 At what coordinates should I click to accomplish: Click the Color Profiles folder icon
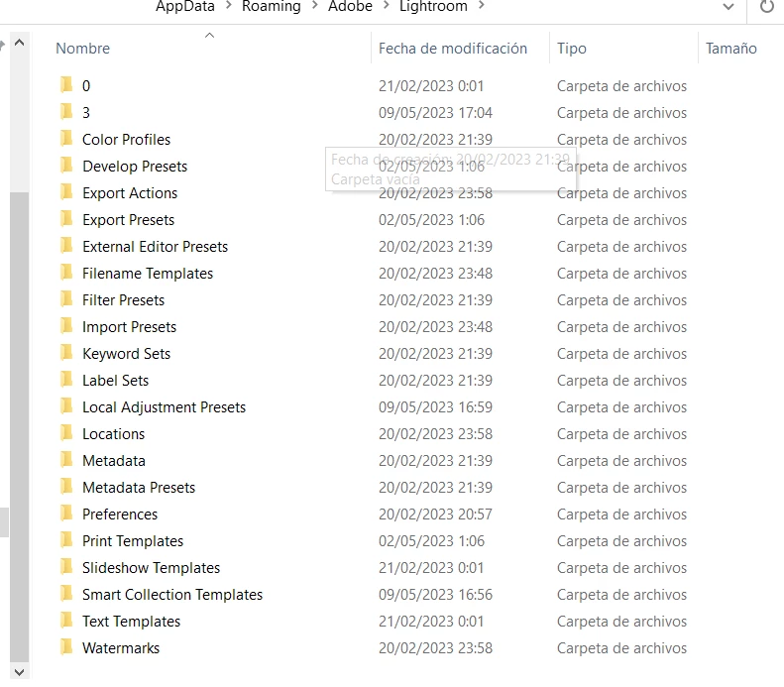66,139
